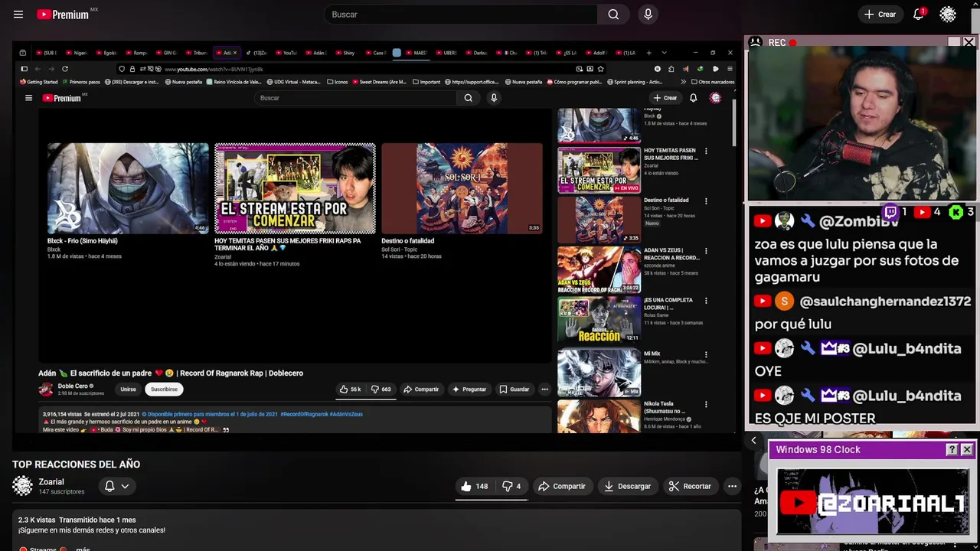980x551 pixels.
Task: Save Adán video with Guardar button
Action: [514, 390]
